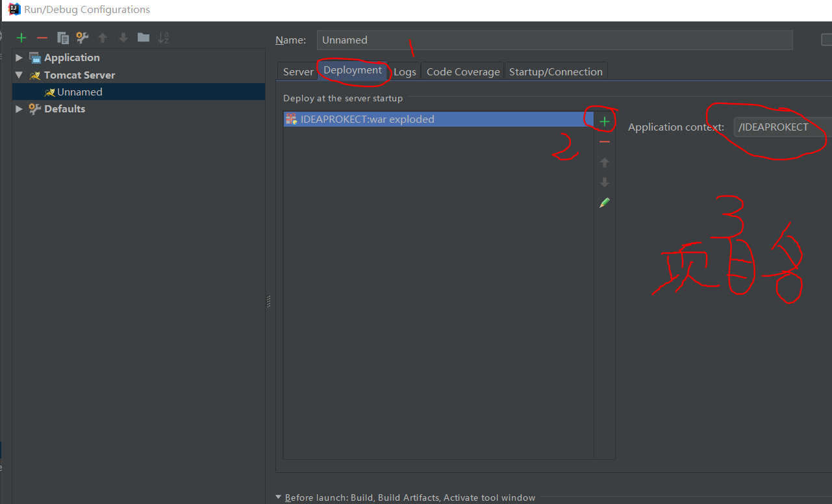Viewport: 832px width, 504px height.
Task: Remove configuration with red minus icon
Action: point(42,38)
